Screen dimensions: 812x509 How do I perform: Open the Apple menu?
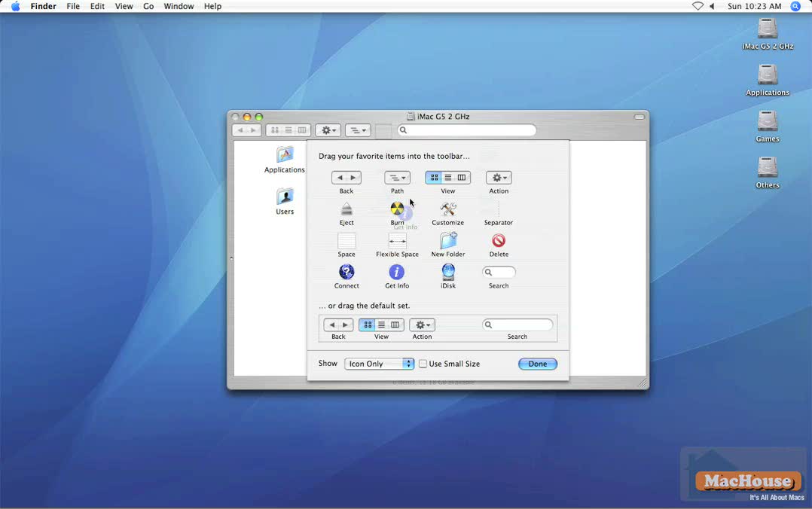16,6
